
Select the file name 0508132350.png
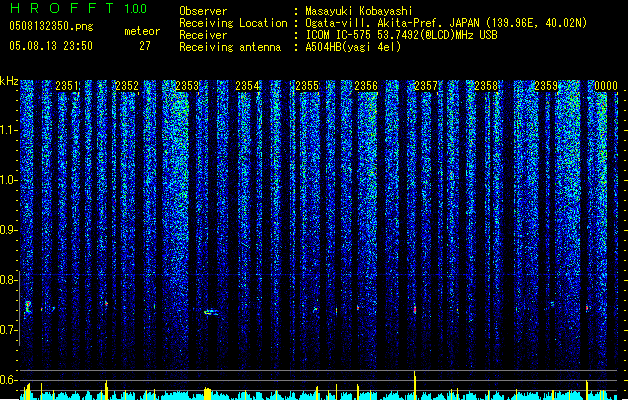[51, 26]
